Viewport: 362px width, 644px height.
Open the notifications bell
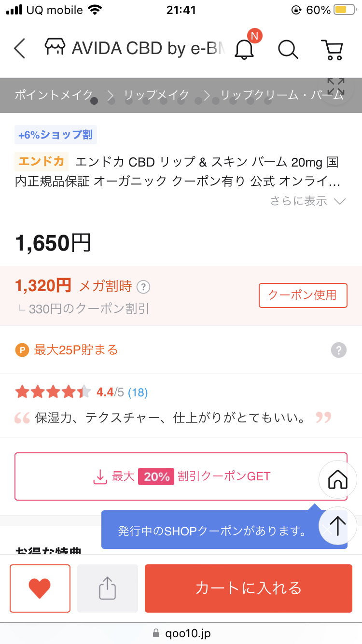245,49
